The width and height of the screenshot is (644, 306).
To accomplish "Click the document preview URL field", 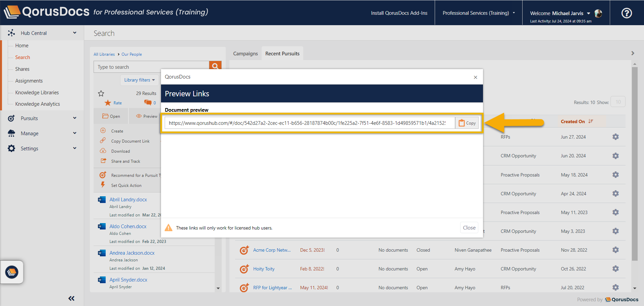I will tap(310, 123).
